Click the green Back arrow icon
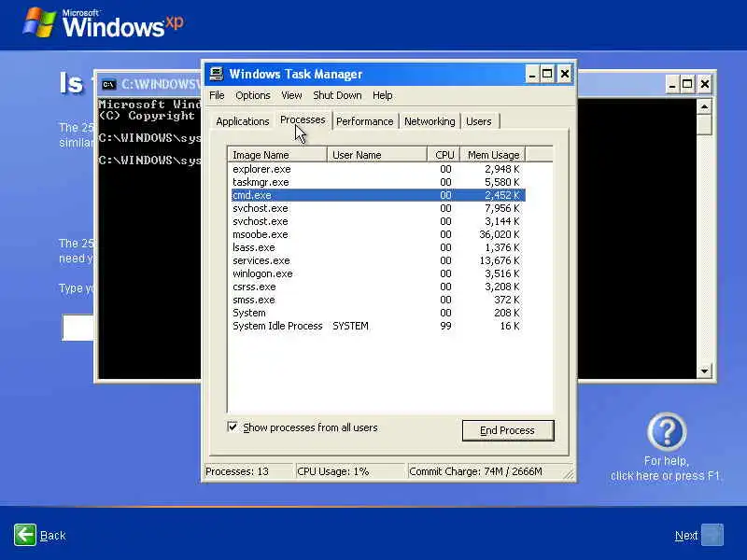Screen dimensions: 747x560 coord(25,535)
